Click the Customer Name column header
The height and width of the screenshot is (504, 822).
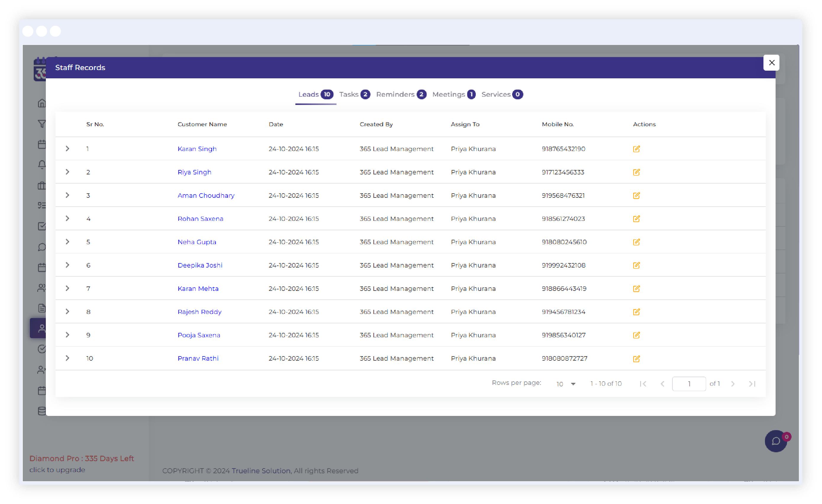tap(202, 124)
